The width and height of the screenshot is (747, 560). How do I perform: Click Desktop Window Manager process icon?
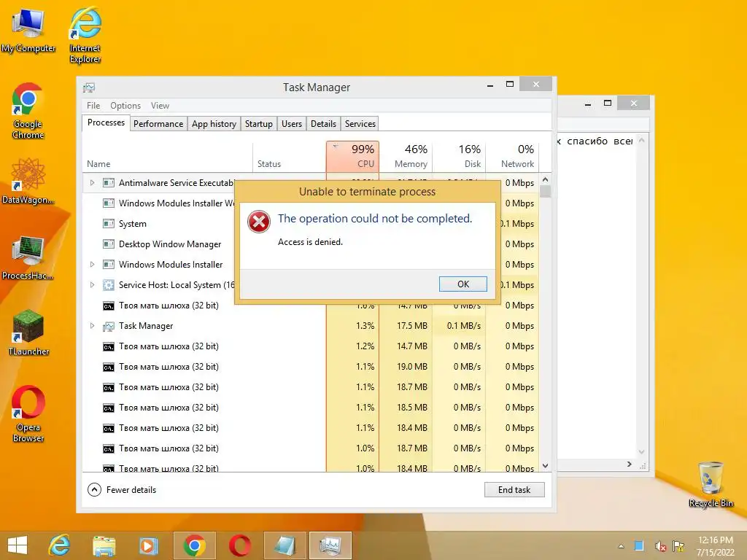coord(109,244)
